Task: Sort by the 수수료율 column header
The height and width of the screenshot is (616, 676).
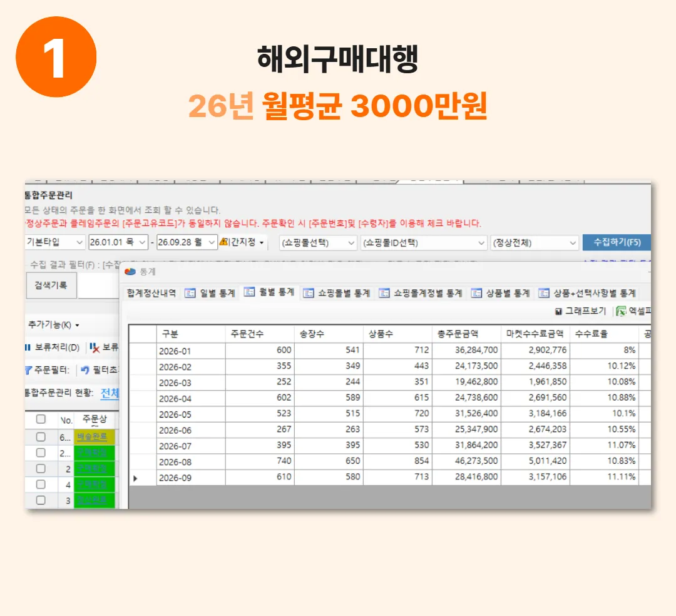Action: [x=605, y=334]
